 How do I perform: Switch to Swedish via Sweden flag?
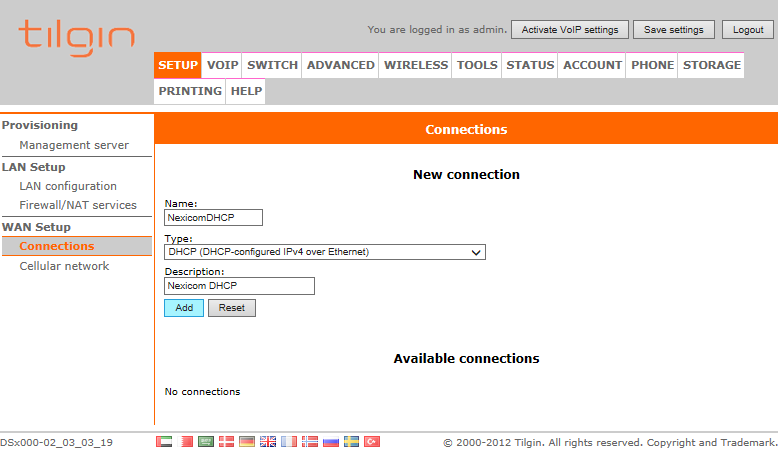pos(351,442)
